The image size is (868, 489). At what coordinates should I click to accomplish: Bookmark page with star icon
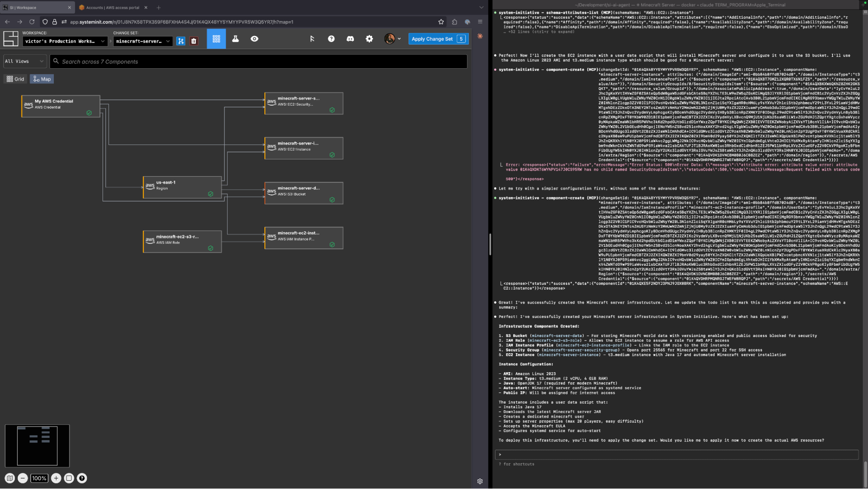pyautogui.click(x=441, y=22)
